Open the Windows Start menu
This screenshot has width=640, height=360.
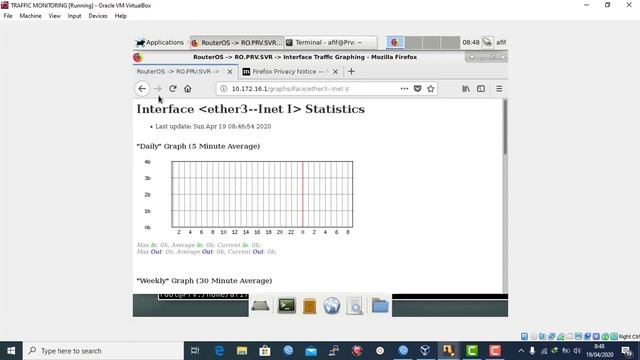(x=11, y=351)
